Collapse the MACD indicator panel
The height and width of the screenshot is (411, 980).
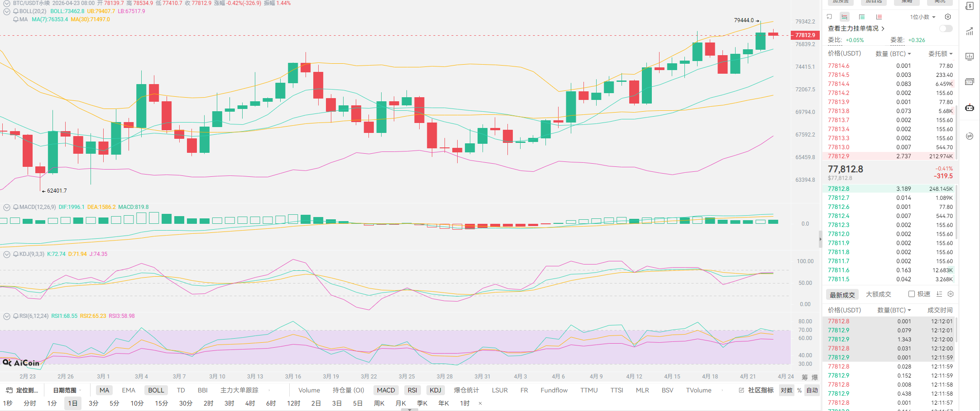(x=7, y=207)
